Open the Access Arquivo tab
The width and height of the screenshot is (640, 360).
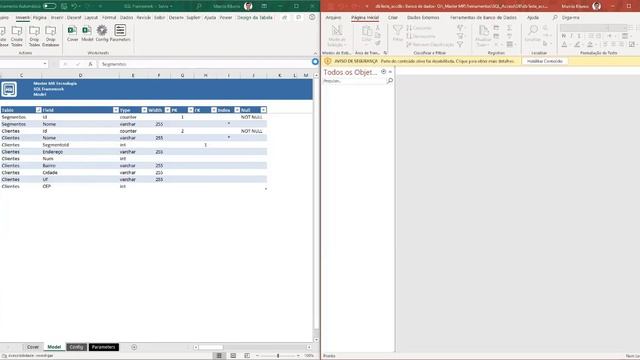click(333, 18)
